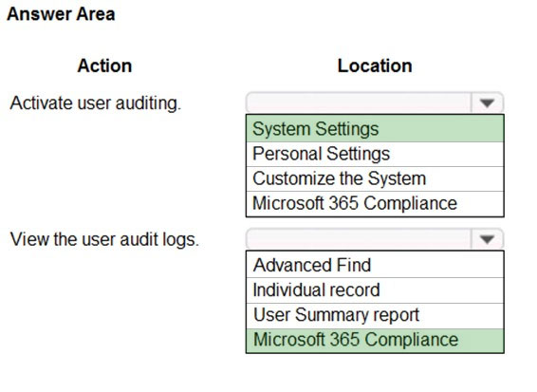Click the Activate user auditing label
The image size is (537, 392).
[95, 103]
